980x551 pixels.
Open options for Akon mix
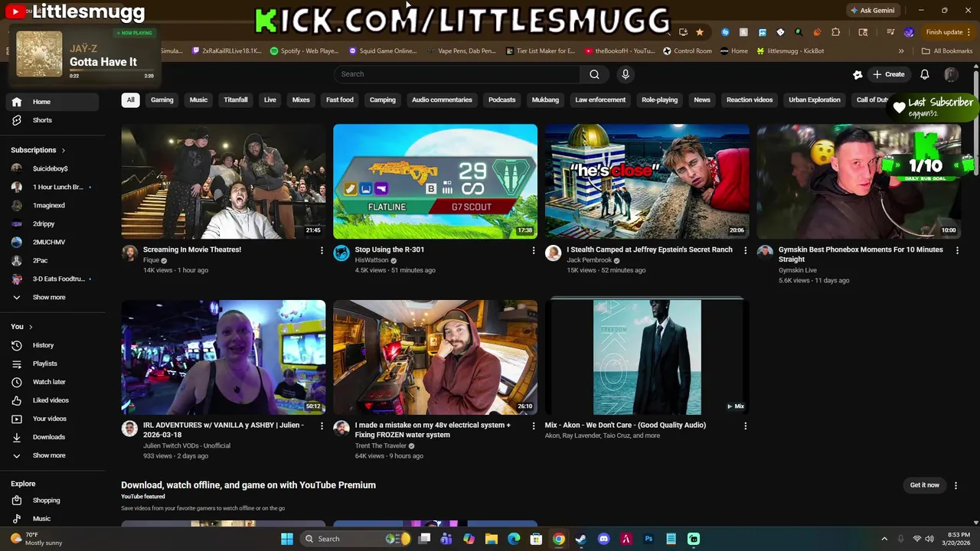coord(746,425)
